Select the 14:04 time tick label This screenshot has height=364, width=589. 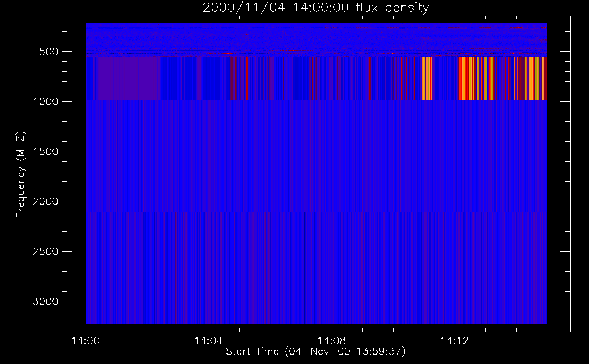208,341
